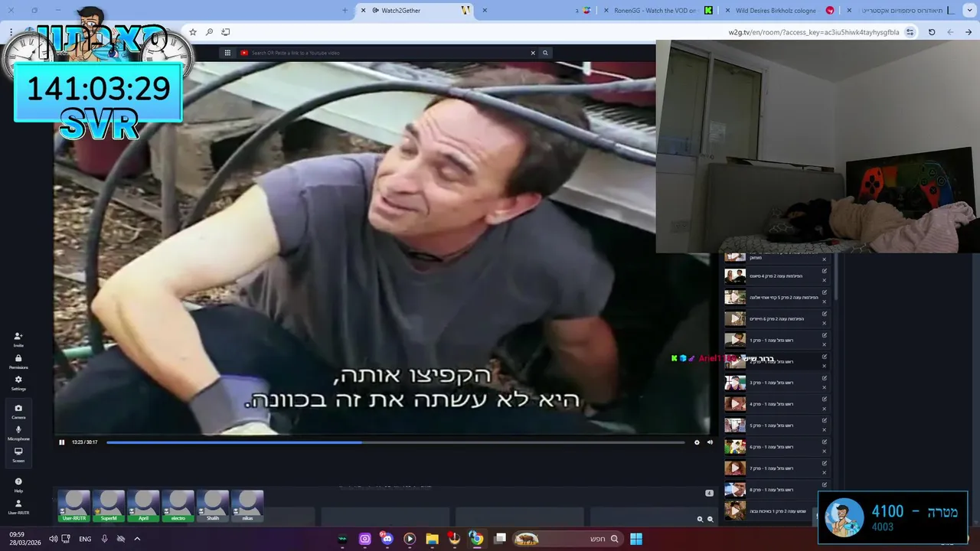980x551 pixels.
Task: Seek on the video progress bar
Action: (x=395, y=442)
